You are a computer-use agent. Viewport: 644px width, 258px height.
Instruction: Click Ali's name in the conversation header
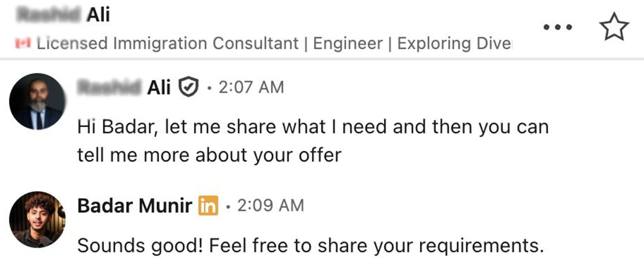point(98,15)
